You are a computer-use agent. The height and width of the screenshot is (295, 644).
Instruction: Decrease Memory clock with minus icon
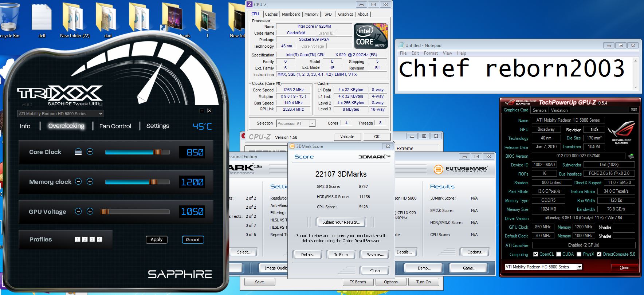78,181
